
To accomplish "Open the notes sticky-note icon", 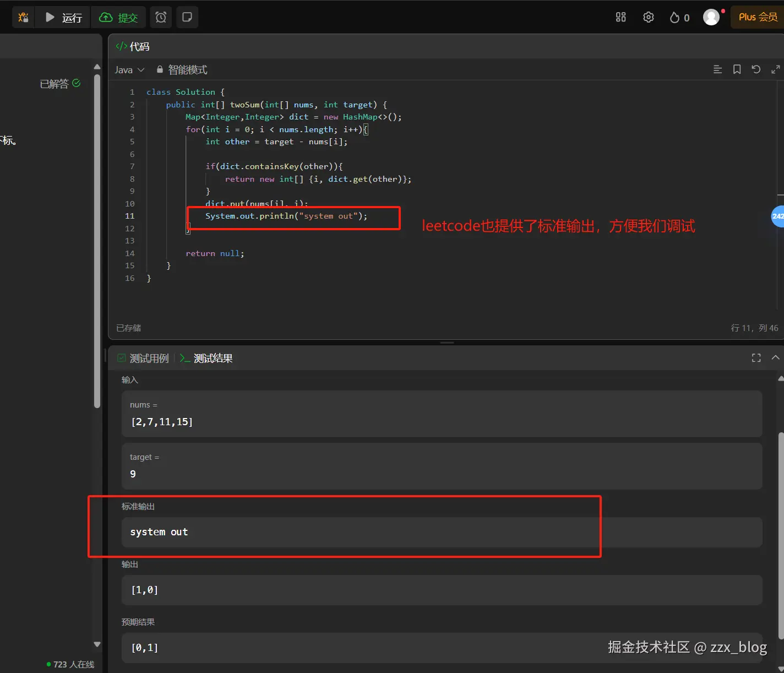I will pos(187,17).
